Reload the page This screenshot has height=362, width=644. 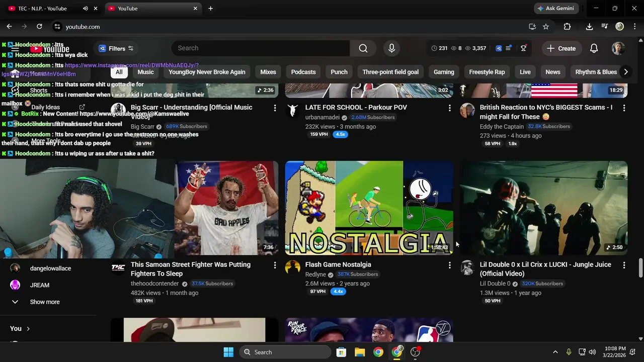click(x=39, y=27)
